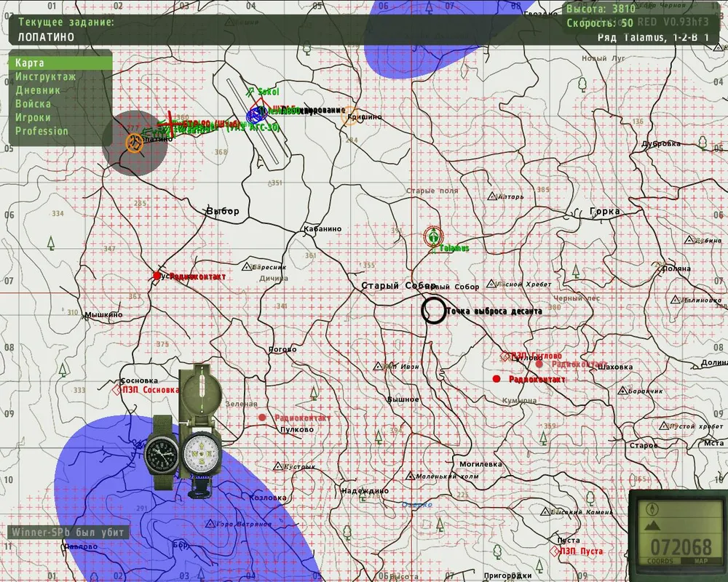Open the Войска units section

[33, 104]
